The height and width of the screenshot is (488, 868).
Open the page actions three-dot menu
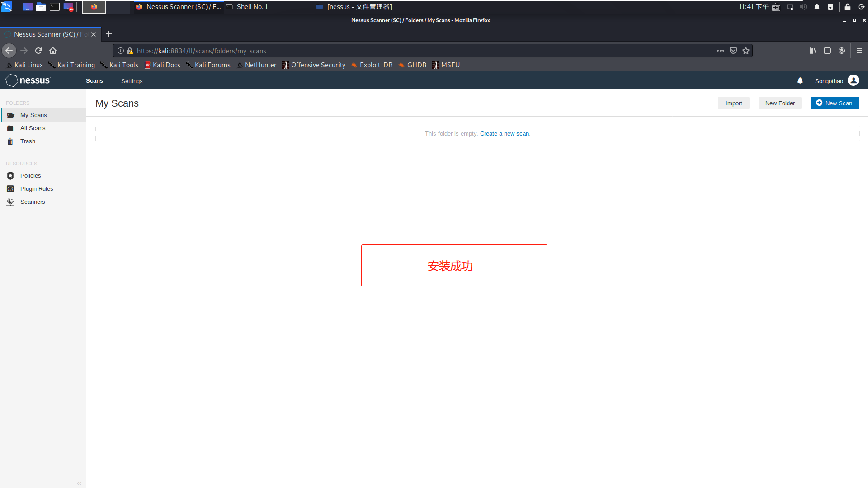(721, 51)
